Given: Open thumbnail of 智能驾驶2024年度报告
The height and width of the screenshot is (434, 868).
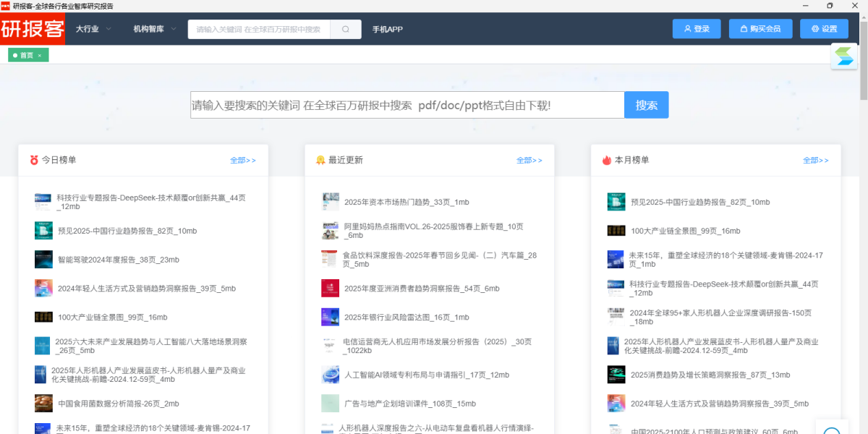Looking at the screenshot, I should click(x=43, y=260).
